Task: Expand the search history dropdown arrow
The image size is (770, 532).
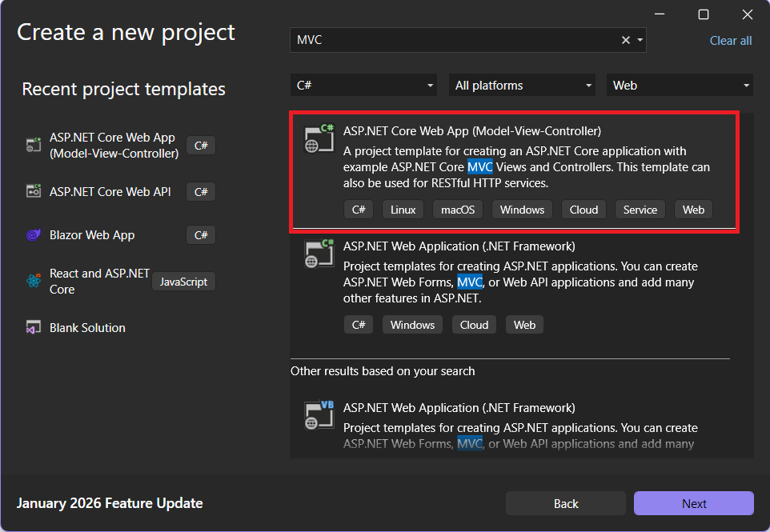Action: (639, 40)
